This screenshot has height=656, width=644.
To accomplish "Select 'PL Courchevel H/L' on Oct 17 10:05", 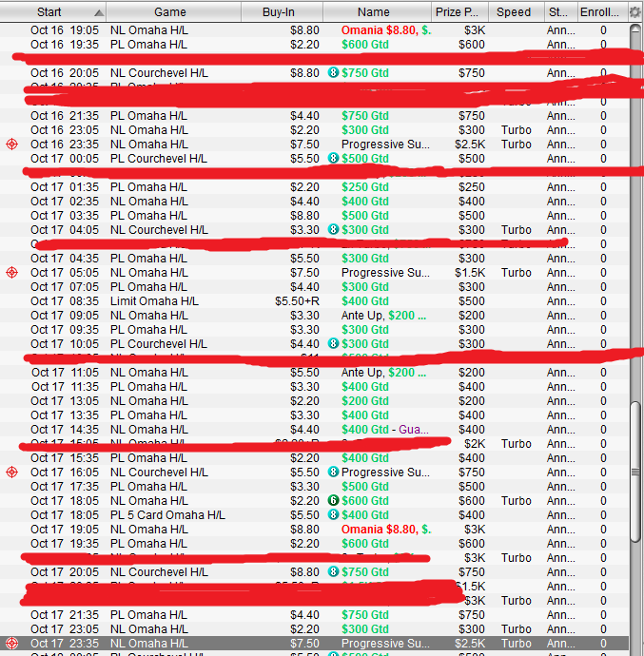I will [x=159, y=344].
